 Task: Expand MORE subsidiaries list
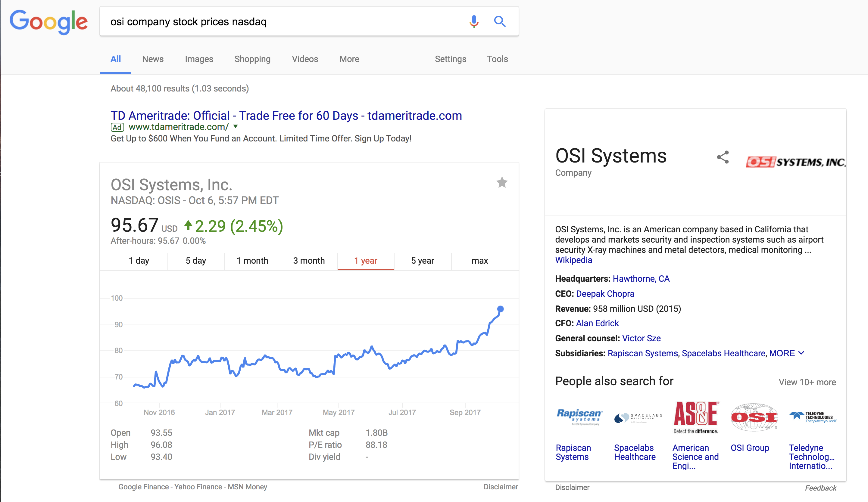point(786,353)
